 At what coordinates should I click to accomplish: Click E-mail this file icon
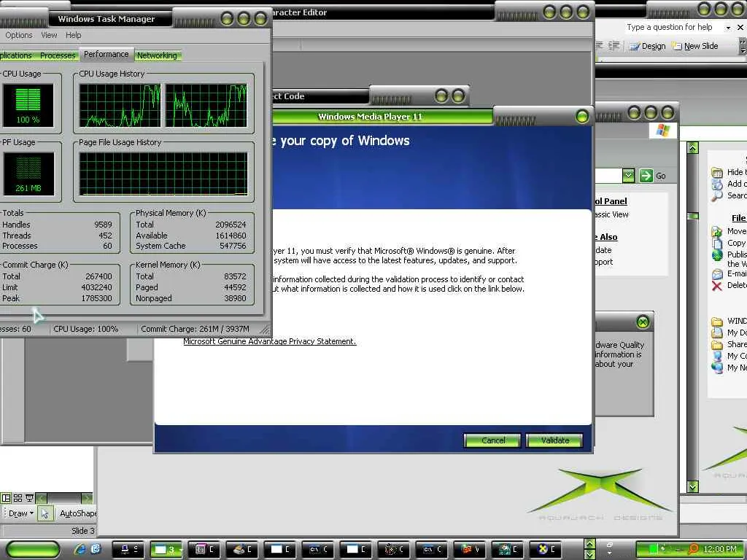(x=717, y=274)
